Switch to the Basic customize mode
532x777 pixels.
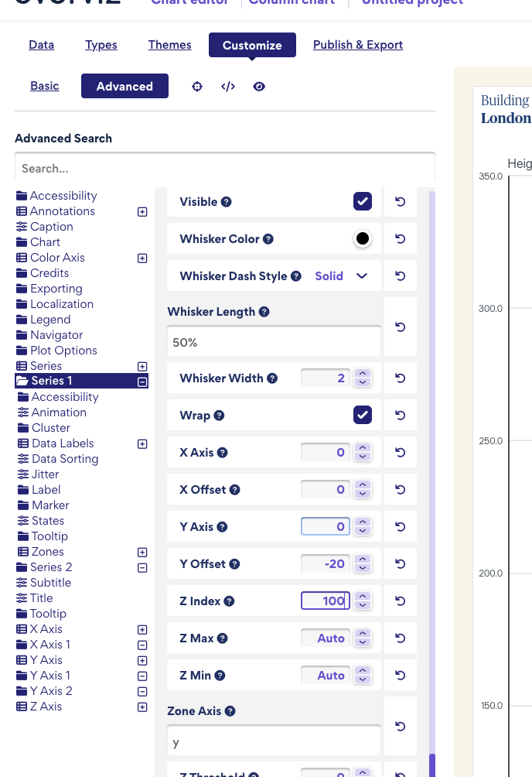pos(45,86)
